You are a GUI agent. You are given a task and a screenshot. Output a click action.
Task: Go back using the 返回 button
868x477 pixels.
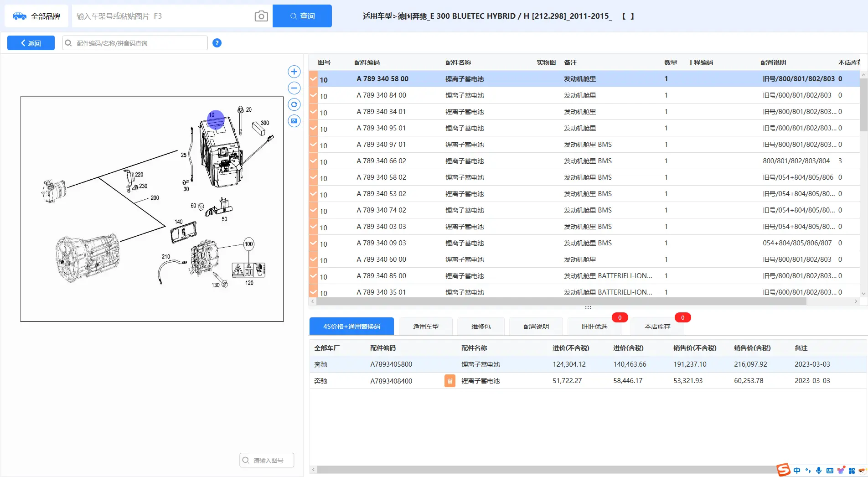click(x=31, y=43)
